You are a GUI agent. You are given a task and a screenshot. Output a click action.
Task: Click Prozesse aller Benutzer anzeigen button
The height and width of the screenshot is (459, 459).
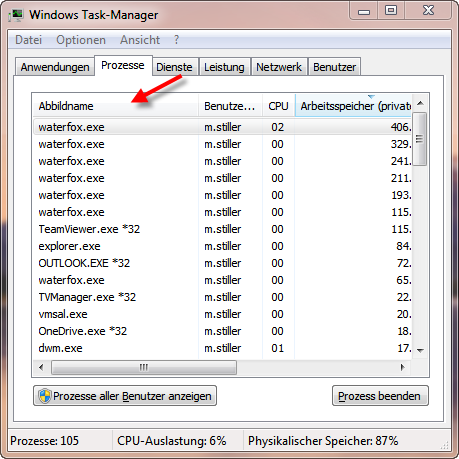[x=125, y=396]
